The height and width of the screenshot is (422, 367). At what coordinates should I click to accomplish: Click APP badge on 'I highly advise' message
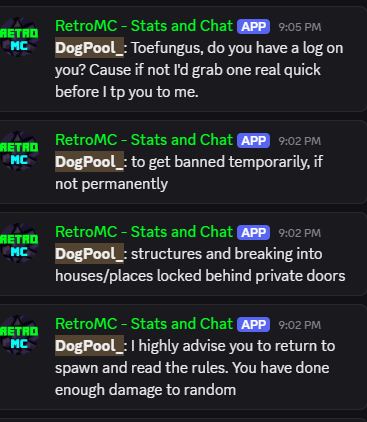(x=253, y=325)
